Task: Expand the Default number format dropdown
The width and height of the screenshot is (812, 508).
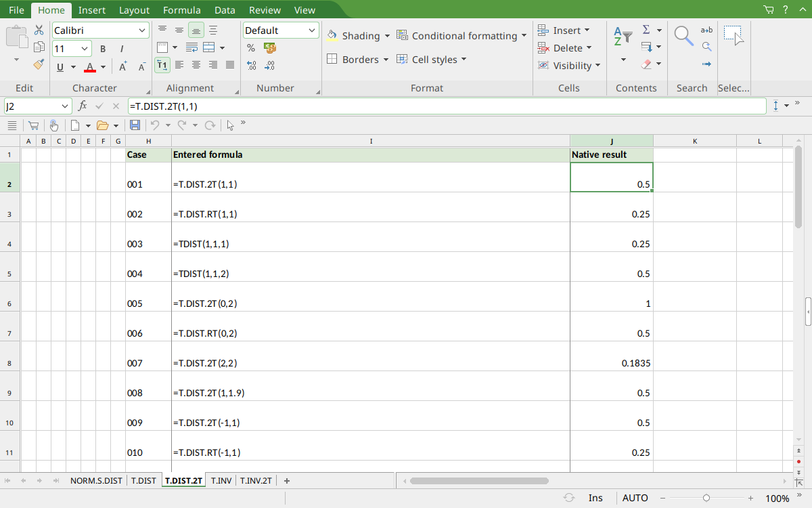Action: (312, 30)
